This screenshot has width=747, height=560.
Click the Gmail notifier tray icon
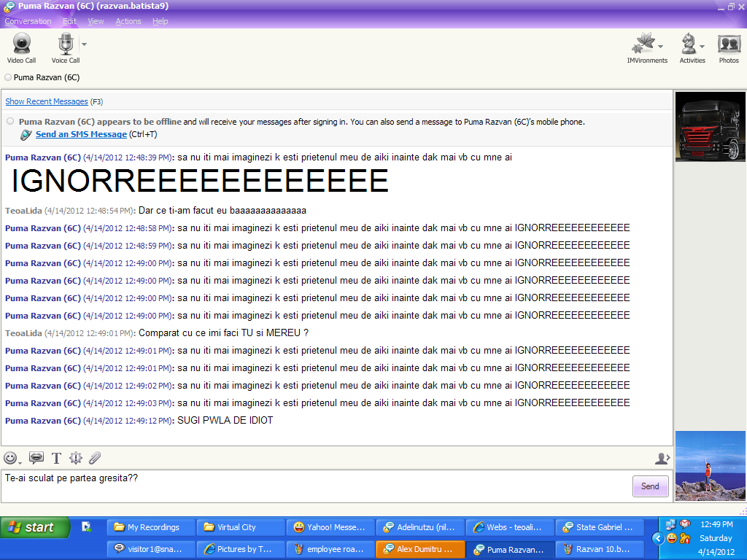tap(685, 524)
